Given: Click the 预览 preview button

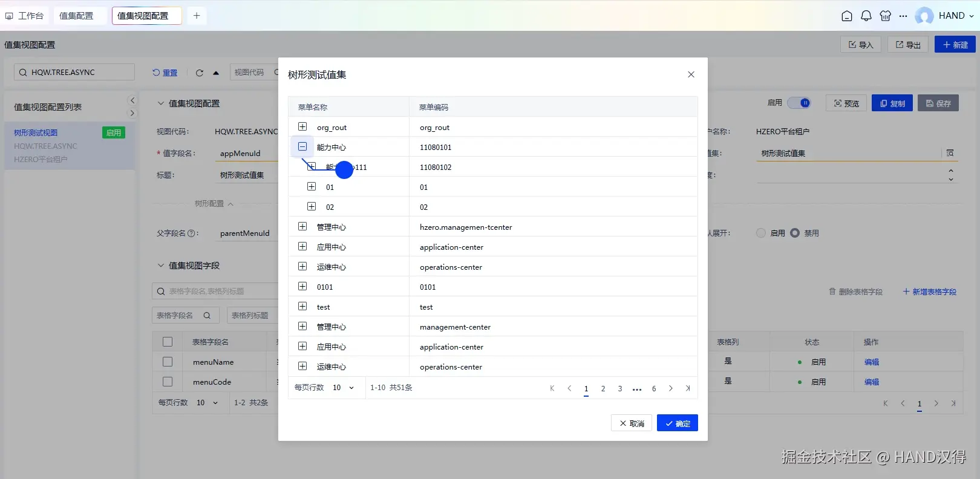Looking at the screenshot, I should point(846,103).
